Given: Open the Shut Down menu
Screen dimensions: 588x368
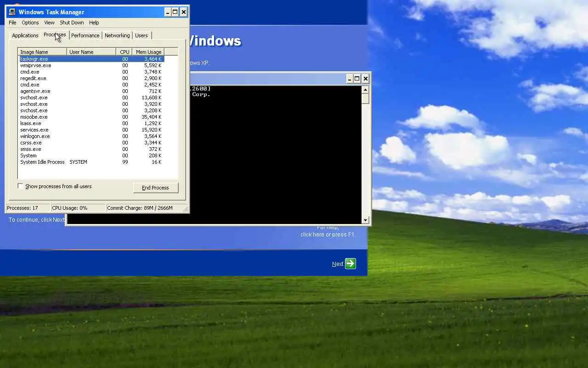Looking at the screenshot, I should click(x=72, y=23).
